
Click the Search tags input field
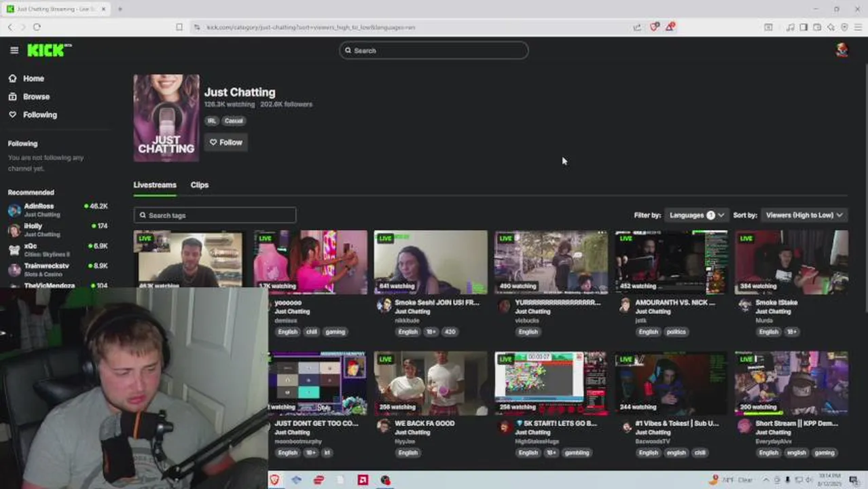tap(215, 215)
